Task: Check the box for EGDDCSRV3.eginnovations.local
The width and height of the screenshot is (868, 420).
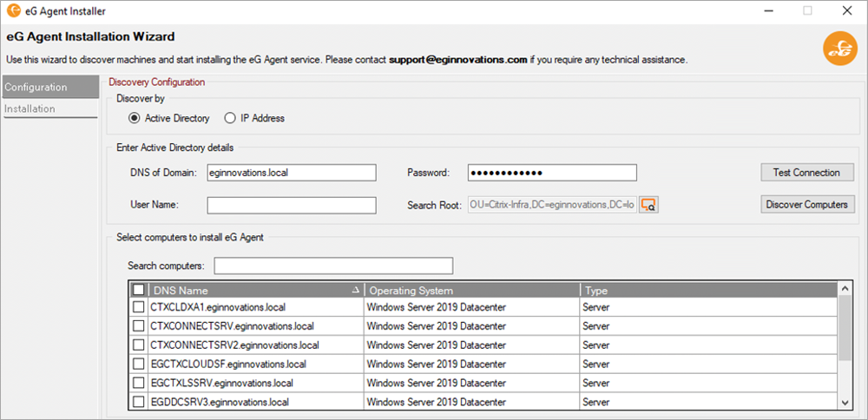Action: (139, 402)
